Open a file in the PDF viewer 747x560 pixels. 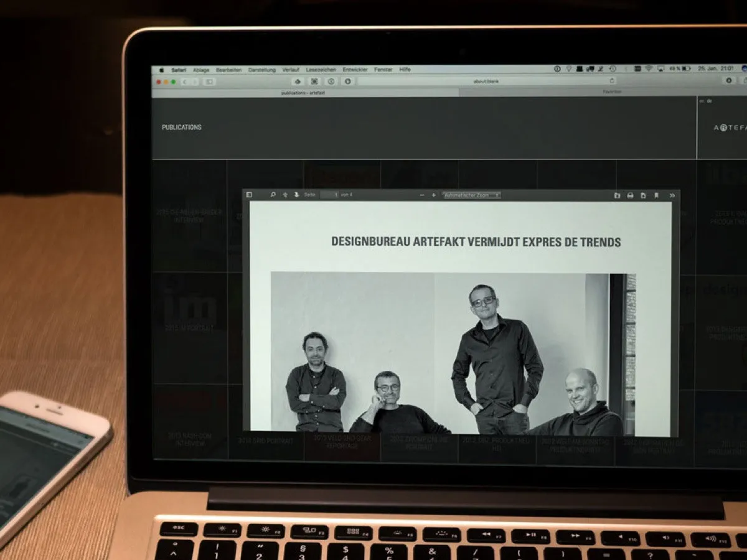point(617,195)
